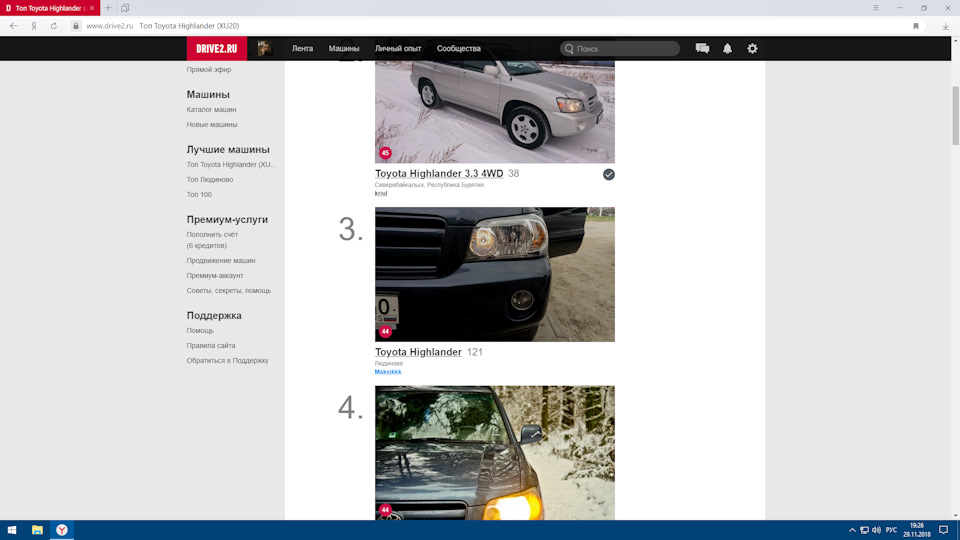Open the number 4 Highlander forest photo
This screenshot has width=960, height=540.
pyautogui.click(x=495, y=453)
